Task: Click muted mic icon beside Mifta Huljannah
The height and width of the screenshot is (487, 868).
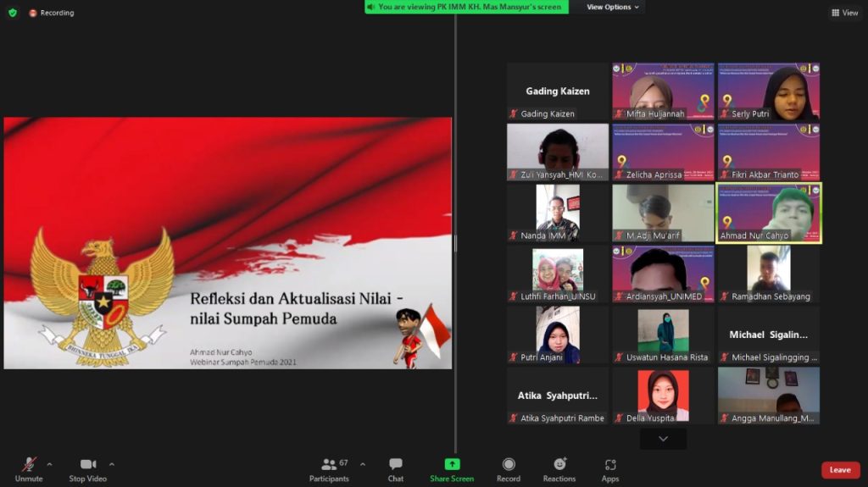Action: (619, 113)
